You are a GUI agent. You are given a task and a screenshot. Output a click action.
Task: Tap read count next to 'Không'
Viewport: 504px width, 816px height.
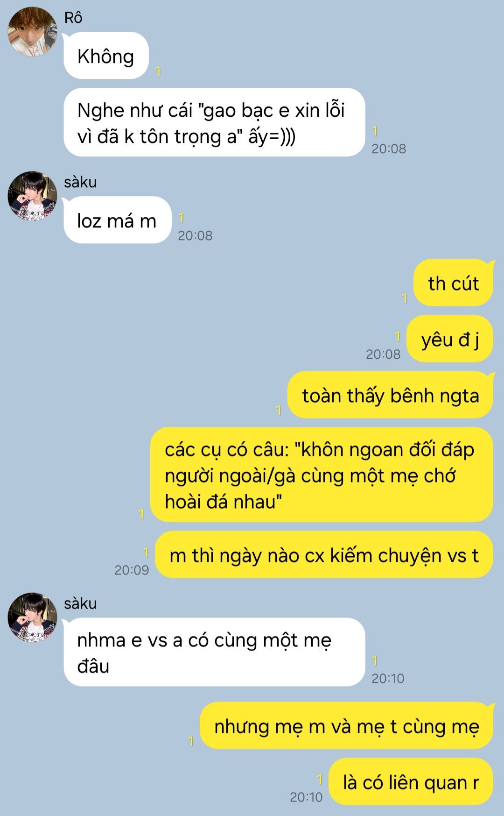158,71
